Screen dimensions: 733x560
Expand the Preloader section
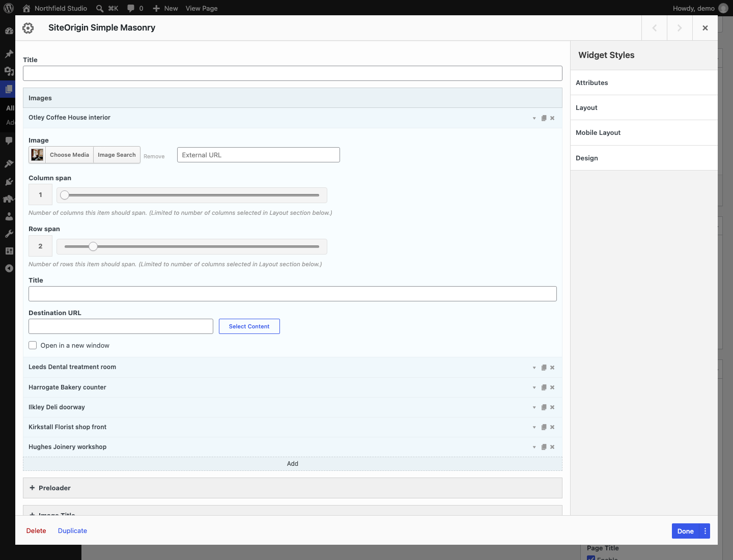(293, 488)
